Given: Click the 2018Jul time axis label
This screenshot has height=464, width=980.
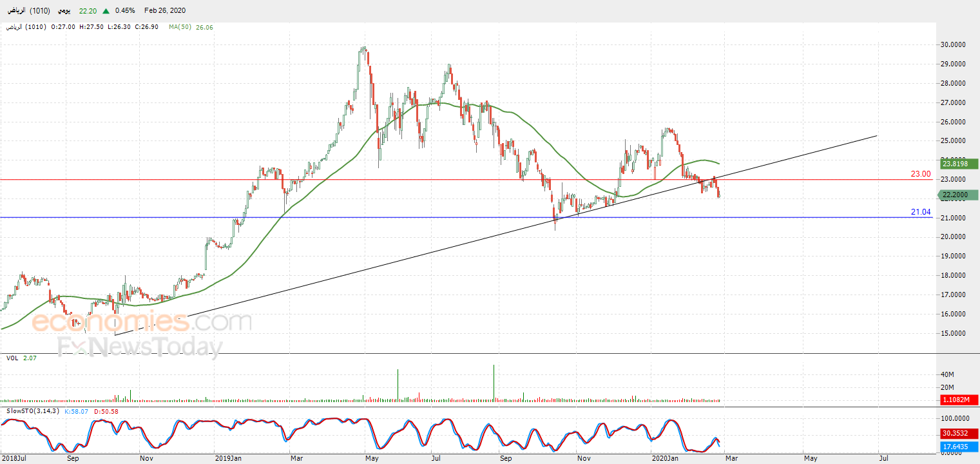Looking at the screenshot, I should tap(14, 459).
